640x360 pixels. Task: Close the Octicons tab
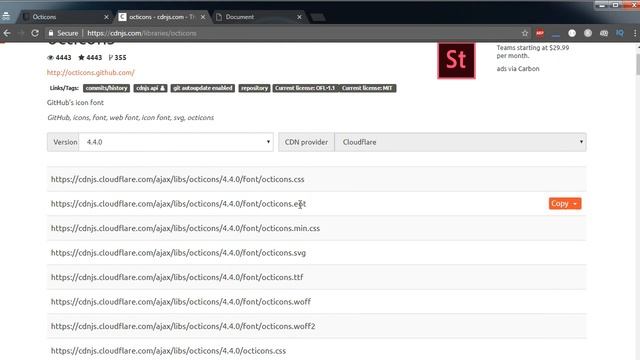coord(106,17)
